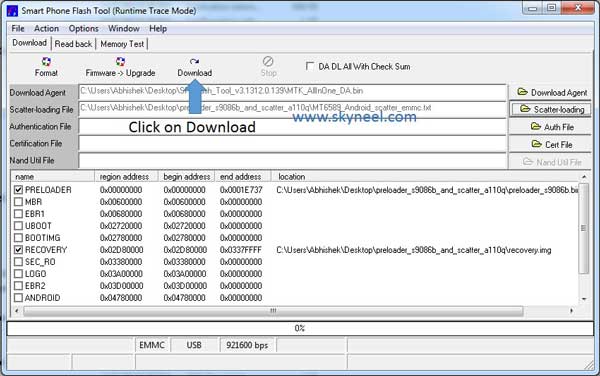This screenshot has height=376, width=600.
Task: Click region address 0x02720000 of UBOOT
Action: coord(121,226)
